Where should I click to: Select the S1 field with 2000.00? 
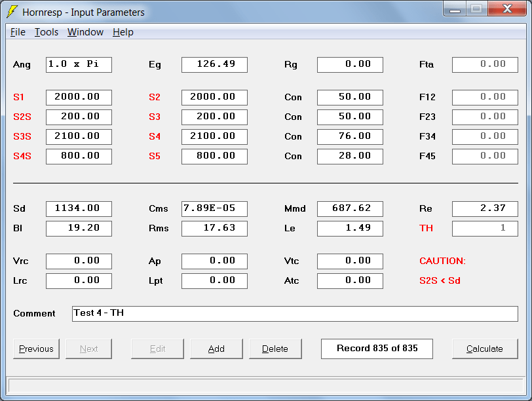tap(79, 98)
